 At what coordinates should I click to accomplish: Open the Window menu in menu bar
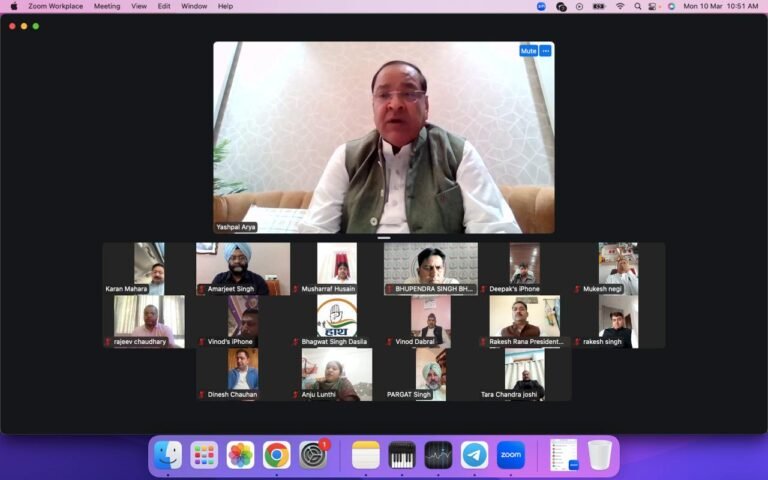click(x=194, y=6)
